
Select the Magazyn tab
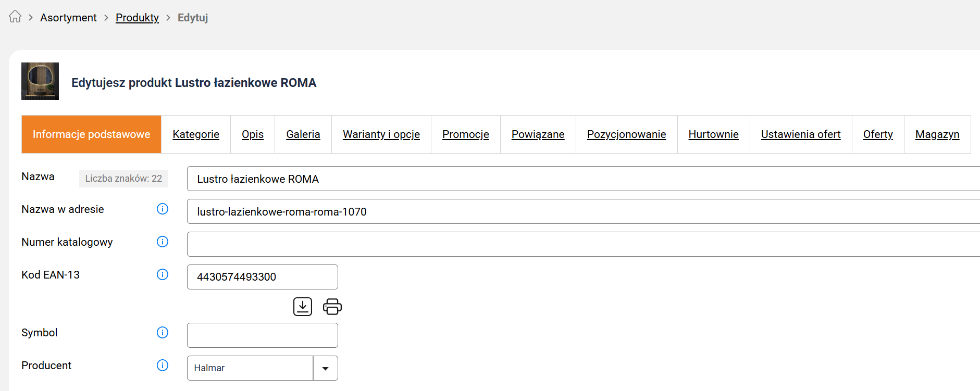click(937, 134)
